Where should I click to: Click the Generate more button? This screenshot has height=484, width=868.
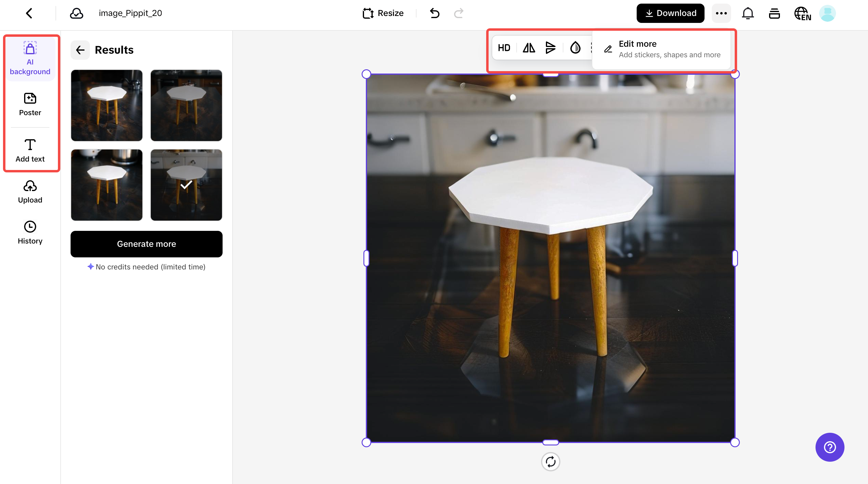coord(146,244)
